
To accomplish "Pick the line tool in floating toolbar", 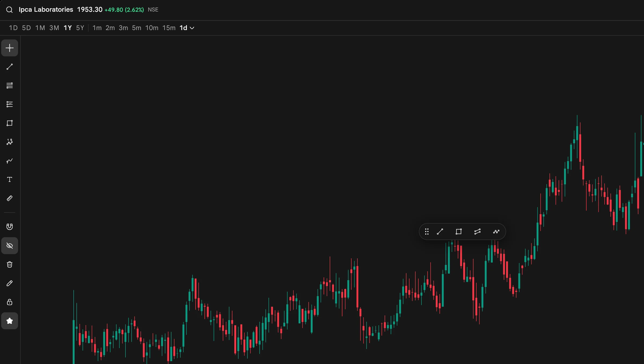I will point(440,232).
